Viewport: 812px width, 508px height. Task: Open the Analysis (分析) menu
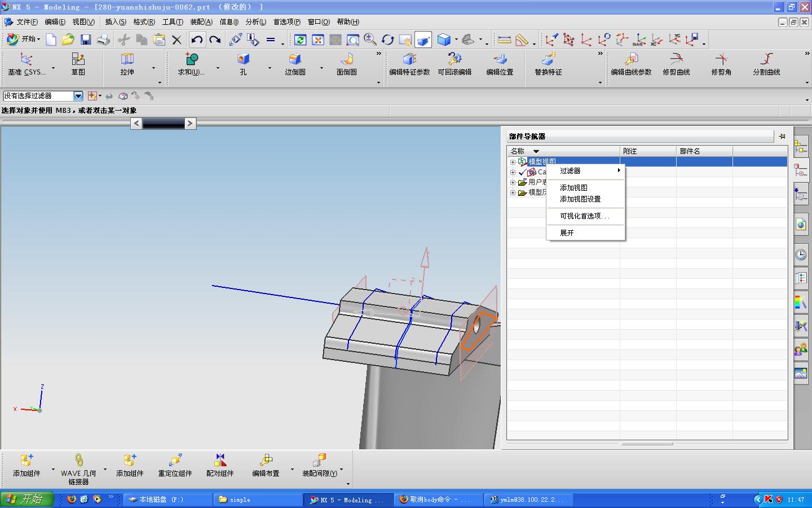(256, 22)
